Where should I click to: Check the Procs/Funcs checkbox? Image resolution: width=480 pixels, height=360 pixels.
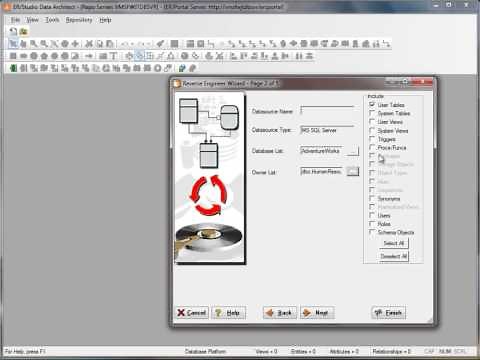coord(372,147)
